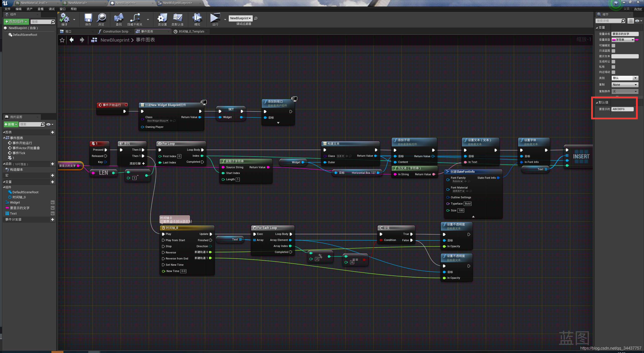The width and height of the screenshot is (644, 353).
Task: Click the 提示文本 tooltip input field
Action: point(625,56)
